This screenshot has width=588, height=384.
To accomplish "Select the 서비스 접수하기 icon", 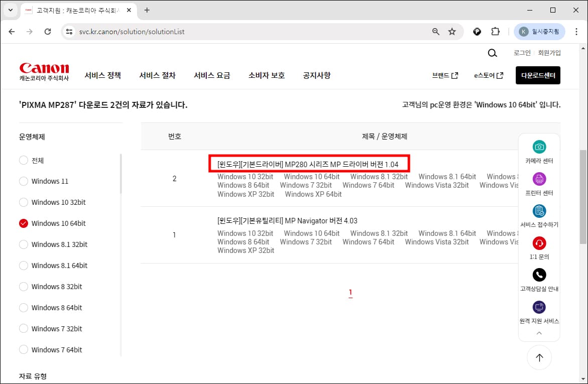I will click(x=539, y=211).
